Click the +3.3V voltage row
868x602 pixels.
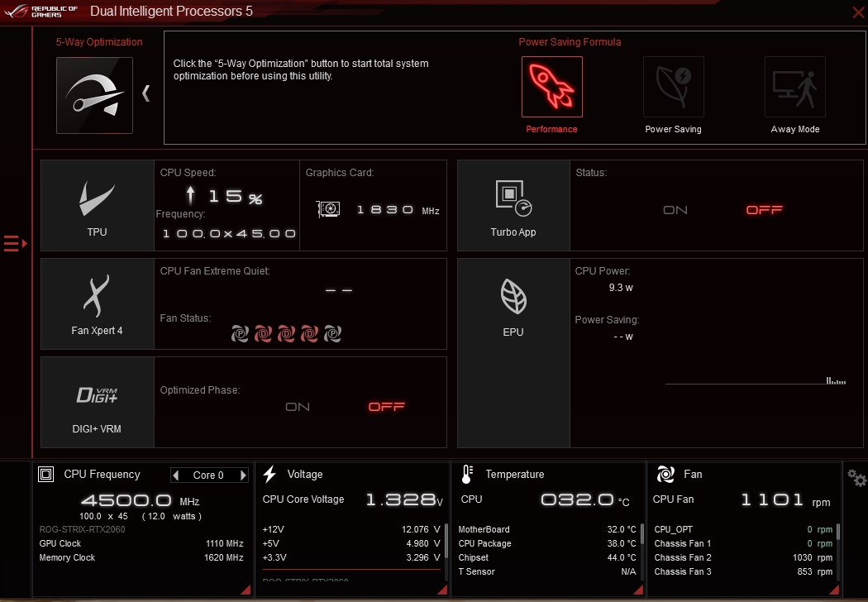[x=351, y=557]
